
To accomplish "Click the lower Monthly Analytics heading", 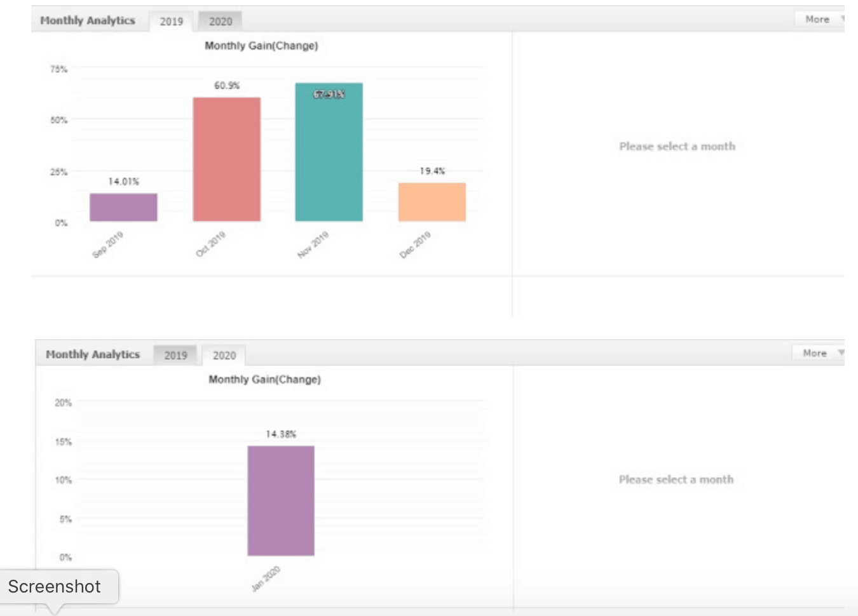I will point(93,354).
